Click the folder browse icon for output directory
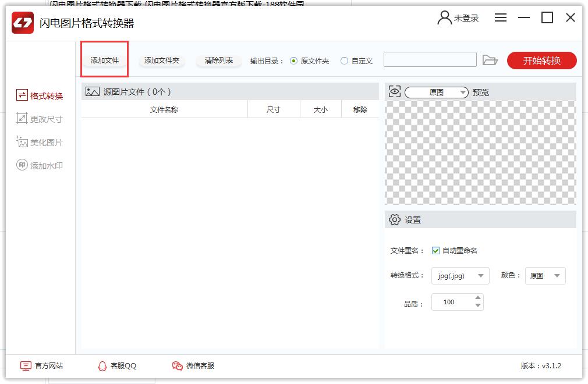The image size is (588, 384). tap(490, 60)
